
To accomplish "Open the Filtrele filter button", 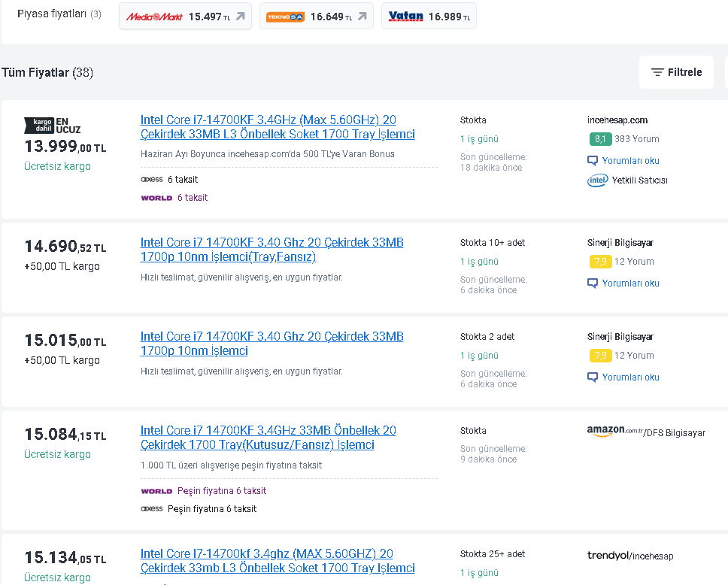I will click(676, 72).
